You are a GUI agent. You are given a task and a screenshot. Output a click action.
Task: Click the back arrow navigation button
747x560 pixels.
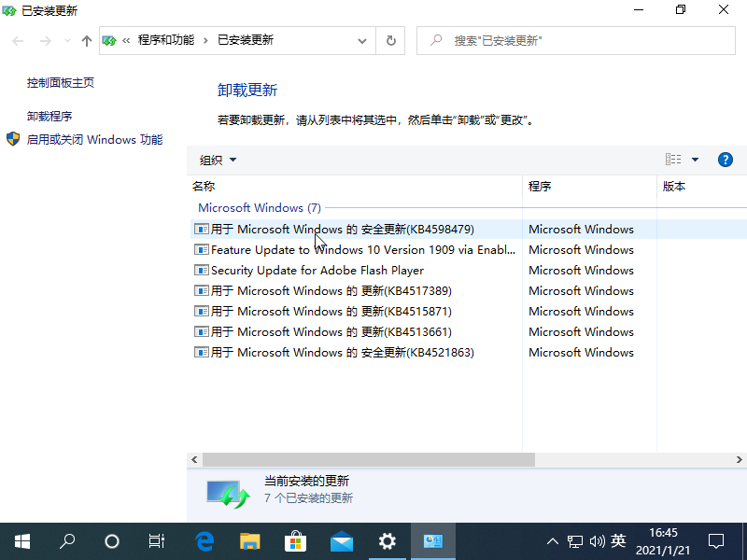tap(19, 41)
